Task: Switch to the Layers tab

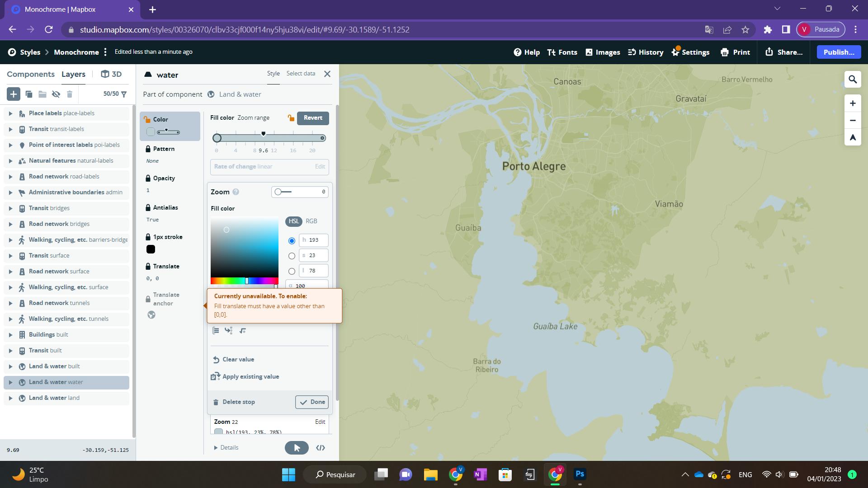Action: 73,74
